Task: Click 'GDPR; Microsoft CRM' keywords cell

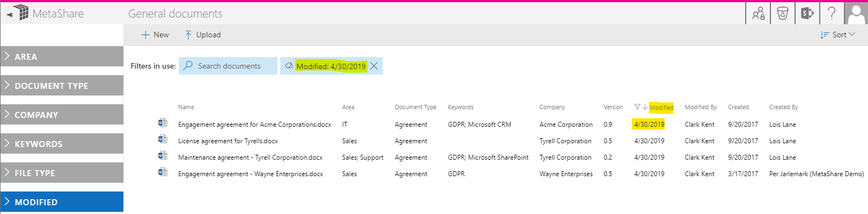Action: [x=479, y=125]
